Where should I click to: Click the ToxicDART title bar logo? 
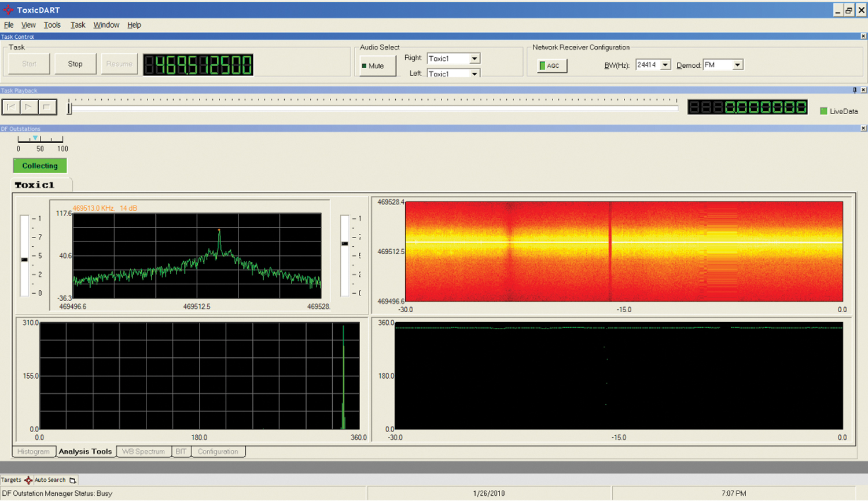(x=8, y=10)
